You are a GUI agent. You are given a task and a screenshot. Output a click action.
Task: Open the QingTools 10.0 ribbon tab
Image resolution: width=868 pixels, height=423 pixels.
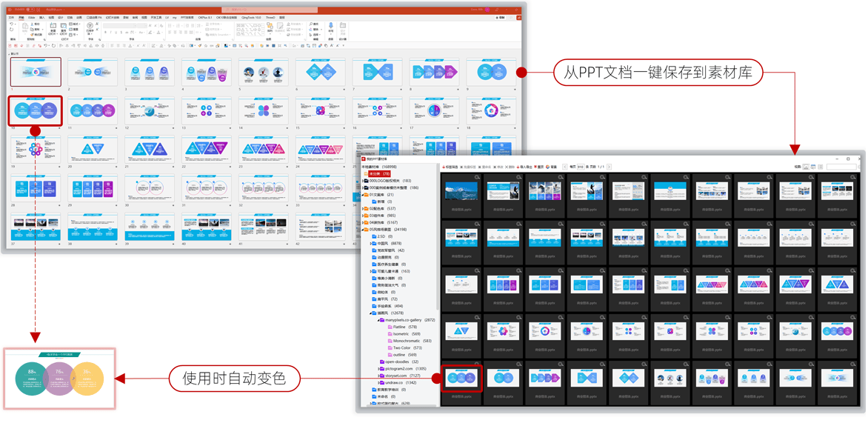[253, 17]
